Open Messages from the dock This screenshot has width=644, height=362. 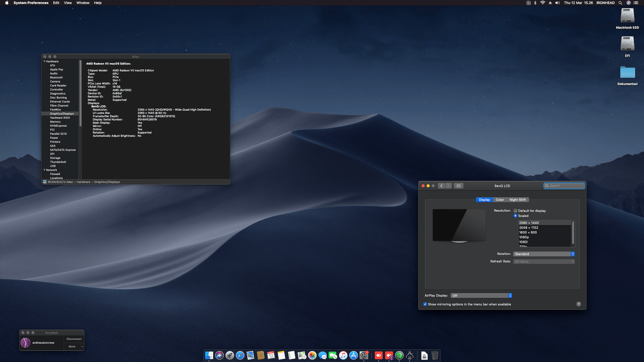click(x=323, y=355)
